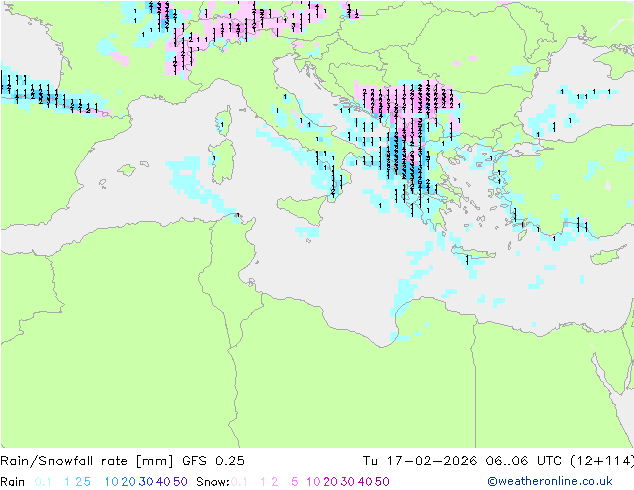Click the Snow legend value 0.1
Viewport: 634px width, 490px height.
pyautogui.click(x=239, y=482)
